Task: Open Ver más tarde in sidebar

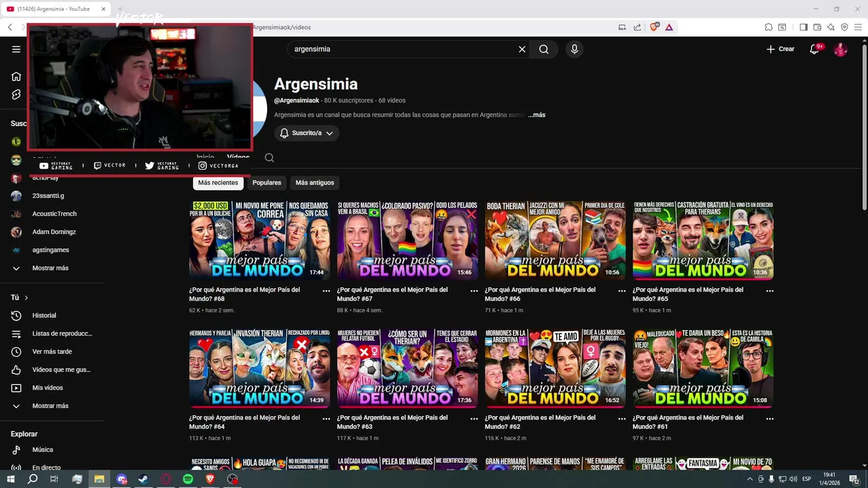Action: [52, 352]
